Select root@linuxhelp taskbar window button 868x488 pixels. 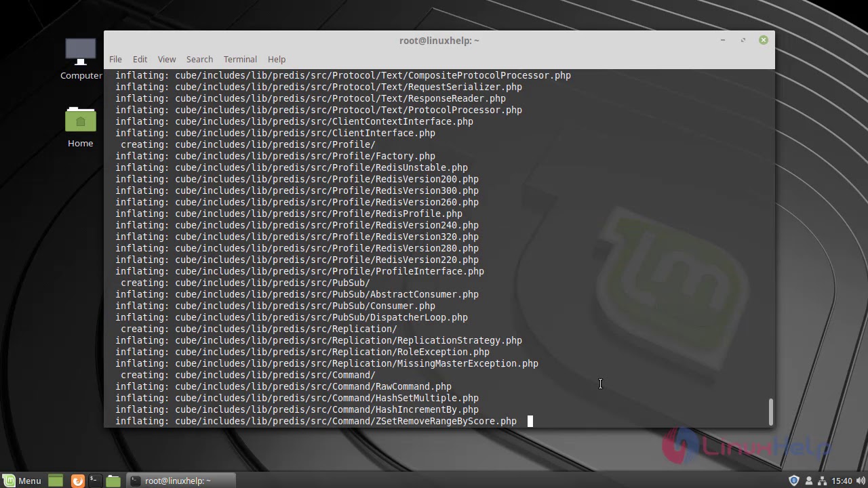coord(182,481)
